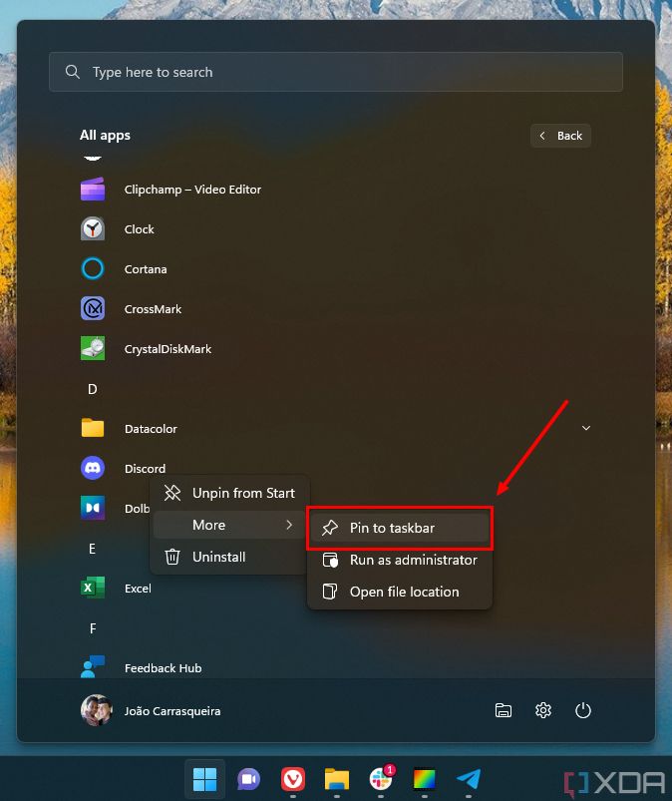Click the search magnifier icon
This screenshot has height=801, width=672.
click(x=73, y=72)
